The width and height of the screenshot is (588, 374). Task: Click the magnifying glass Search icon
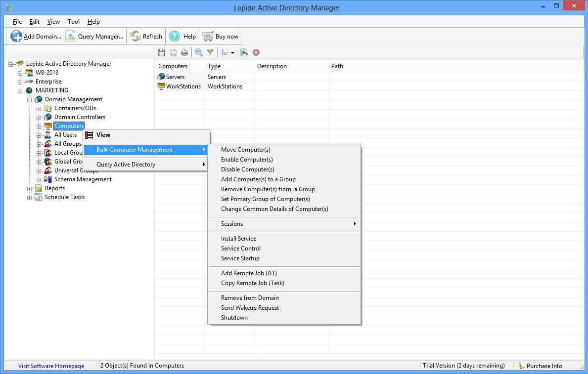(199, 52)
